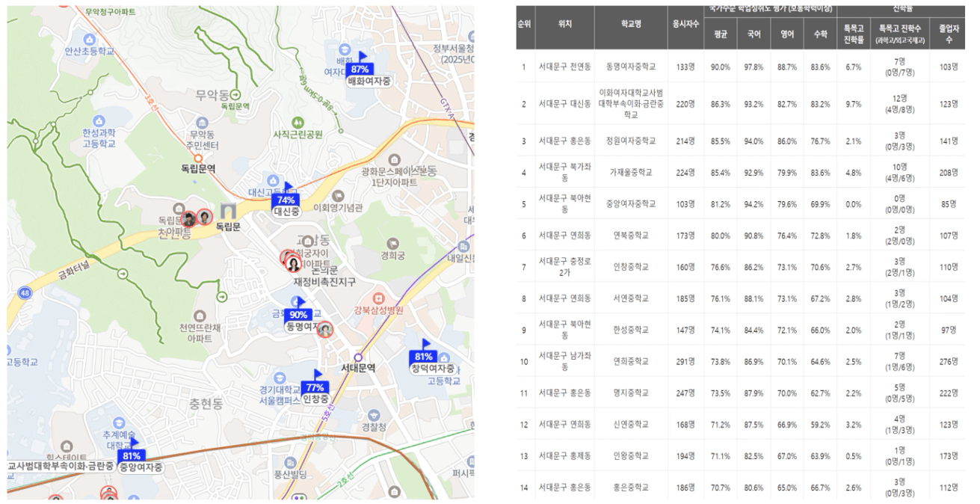Click the 영어 column header
This screenshot has width=980, height=504.
click(787, 34)
